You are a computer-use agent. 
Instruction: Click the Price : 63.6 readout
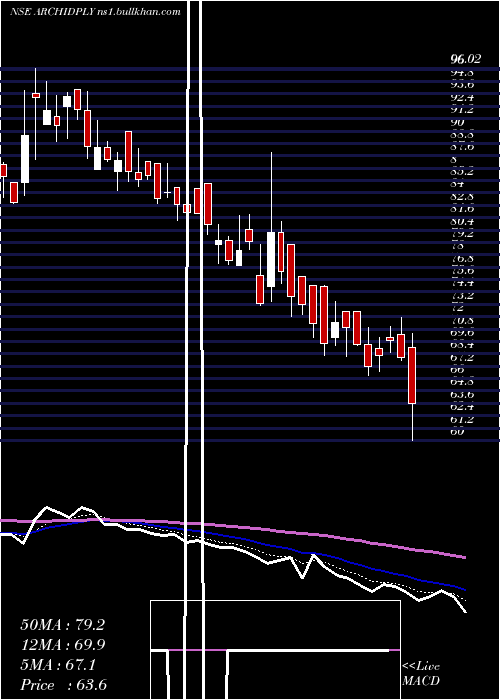click(64, 685)
